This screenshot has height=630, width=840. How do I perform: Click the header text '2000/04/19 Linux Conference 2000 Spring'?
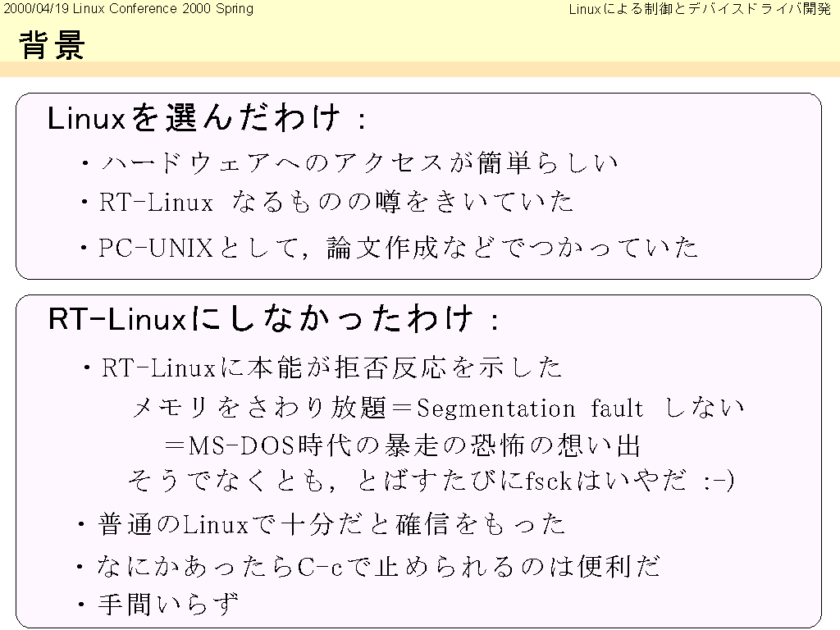tap(128, 8)
